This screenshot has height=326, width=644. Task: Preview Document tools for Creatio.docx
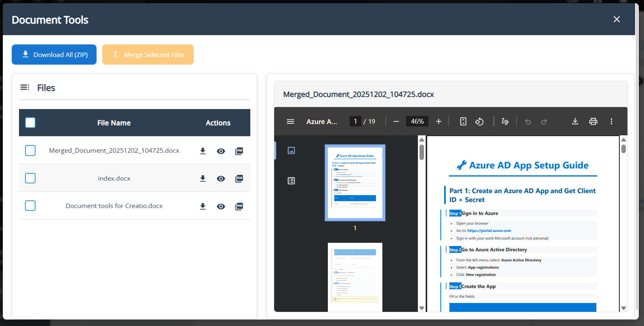coord(221,206)
